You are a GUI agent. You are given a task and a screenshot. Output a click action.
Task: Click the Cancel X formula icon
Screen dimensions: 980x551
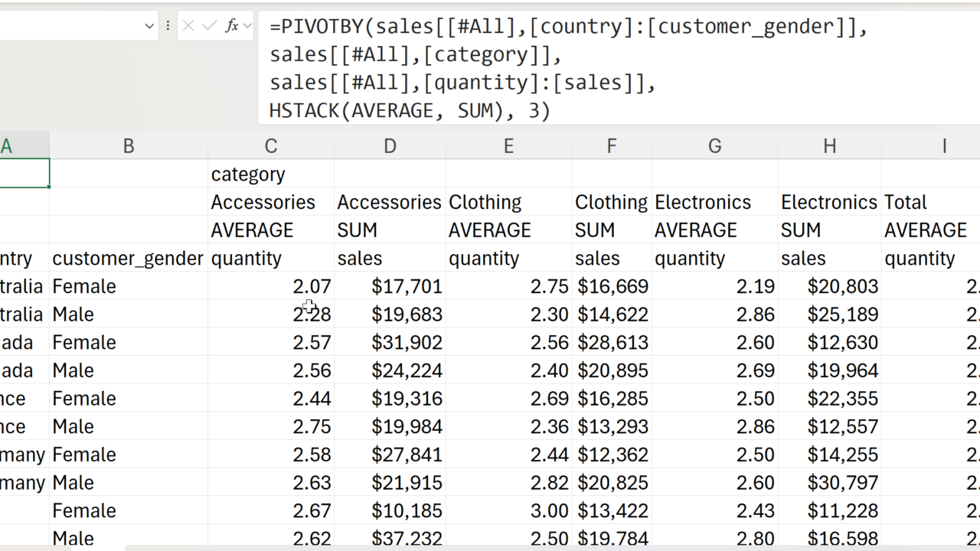tap(188, 26)
